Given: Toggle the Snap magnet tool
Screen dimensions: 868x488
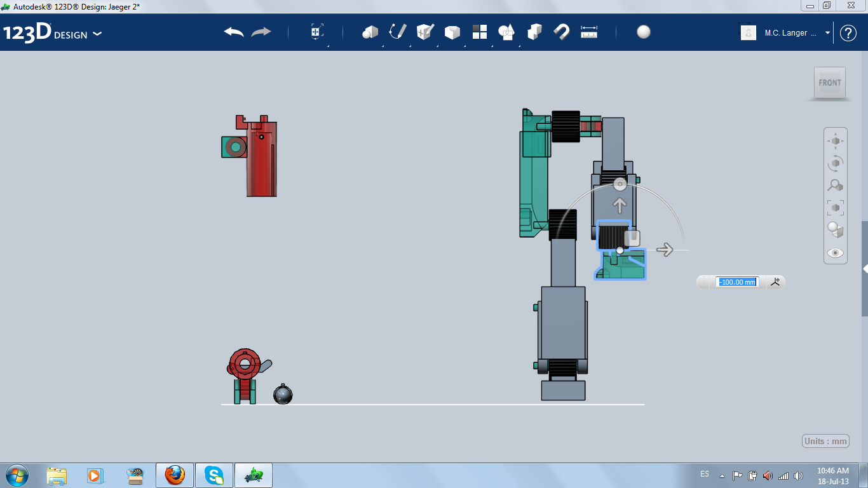Looking at the screenshot, I should [561, 32].
